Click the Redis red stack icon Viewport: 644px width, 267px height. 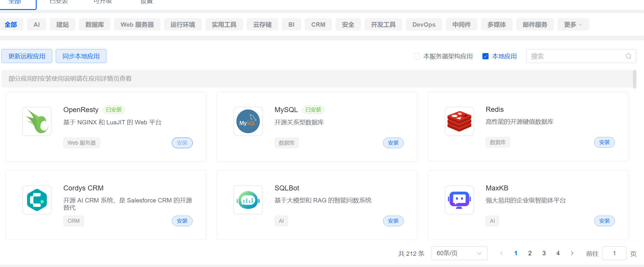click(459, 121)
